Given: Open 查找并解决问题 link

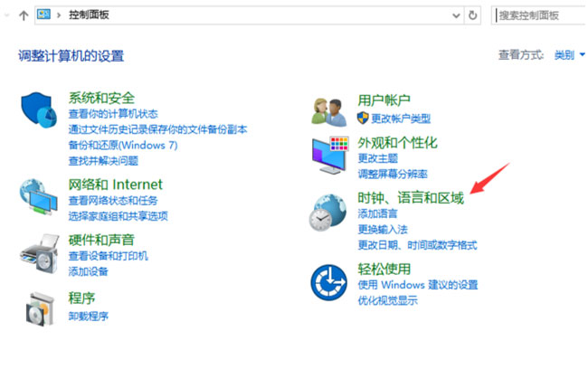Looking at the screenshot, I should [103, 161].
